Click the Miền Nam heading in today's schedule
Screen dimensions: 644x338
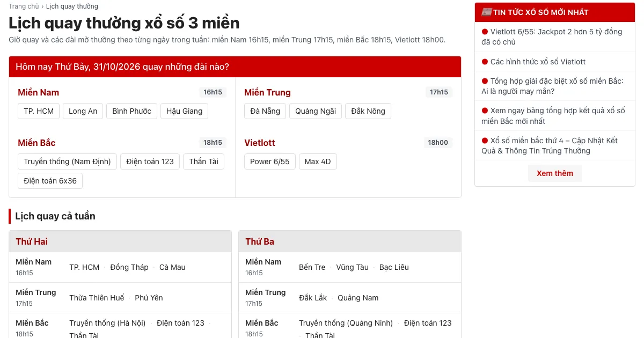[x=39, y=92]
